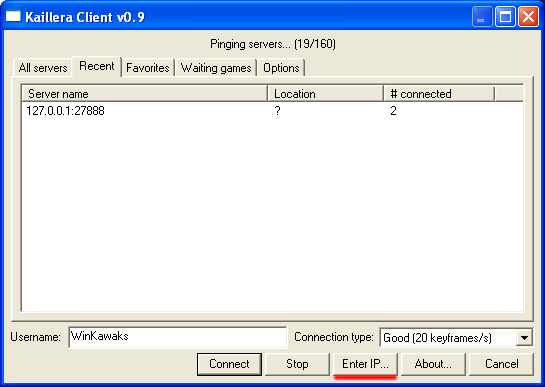The image size is (545, 387).
Task: Stop pinging servers with Stop button
Action: coord(297,364)
